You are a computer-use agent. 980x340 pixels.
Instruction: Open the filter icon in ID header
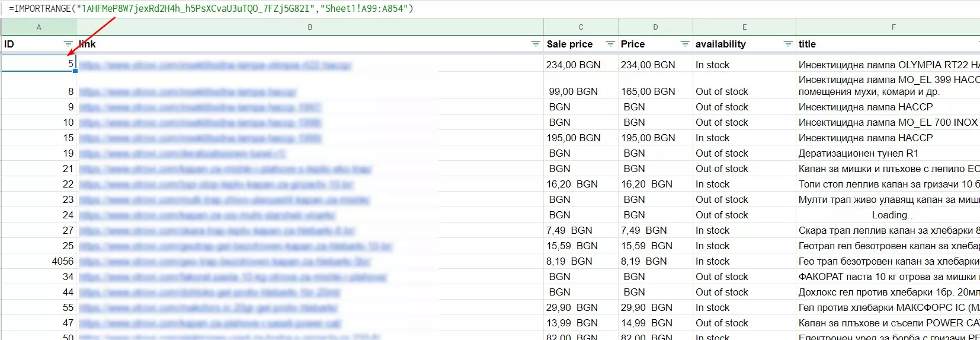tap(68, 44)
